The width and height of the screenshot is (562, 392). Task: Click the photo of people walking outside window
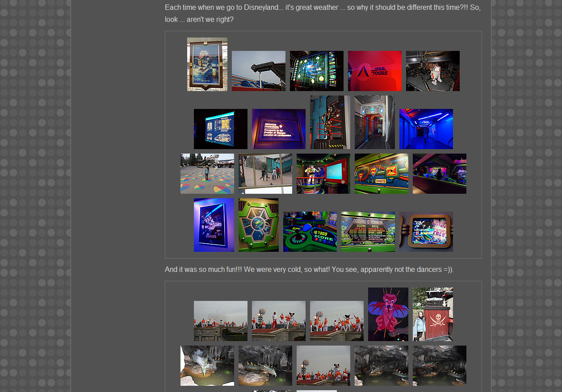[265, 174]
